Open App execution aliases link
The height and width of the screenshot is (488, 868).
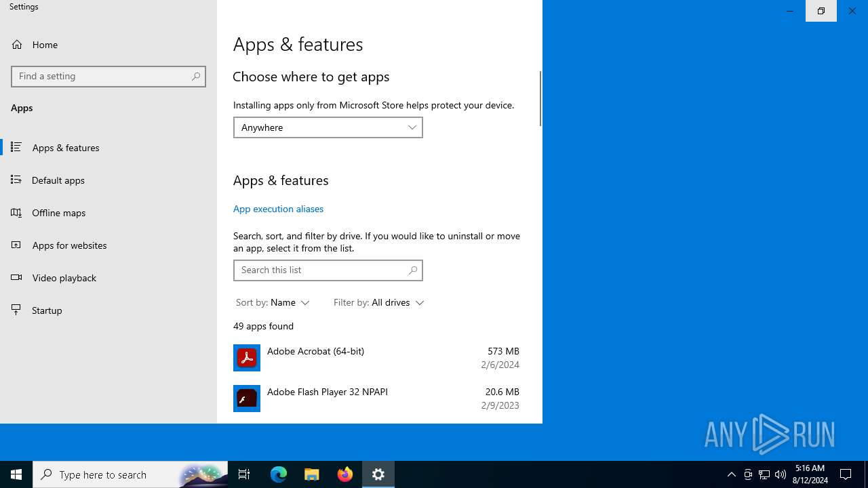click(278, 209)
